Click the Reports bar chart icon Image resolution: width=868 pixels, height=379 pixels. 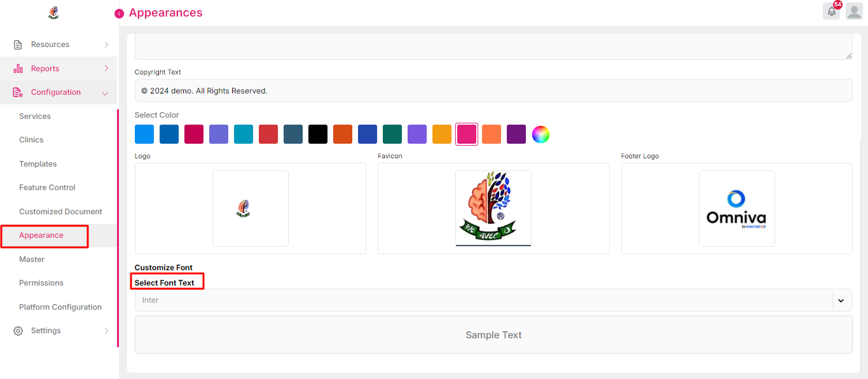(18, 69)
